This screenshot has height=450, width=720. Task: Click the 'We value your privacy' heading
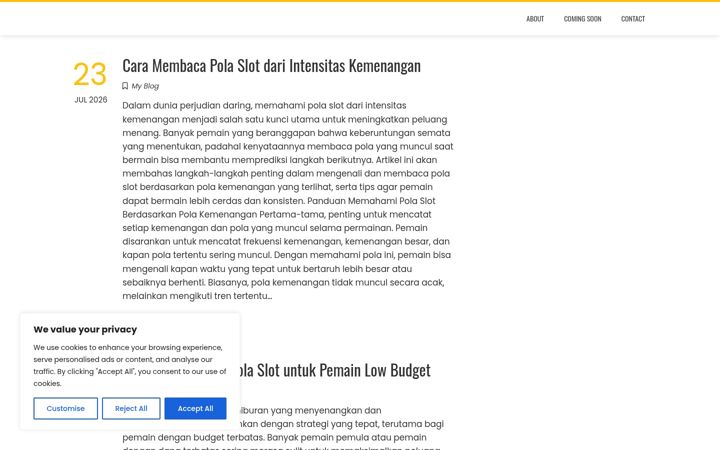click(85, 329)
